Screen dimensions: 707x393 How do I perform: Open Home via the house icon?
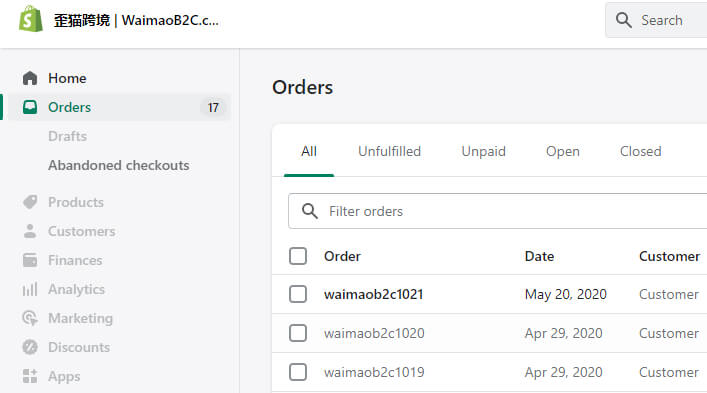pos(30,78)
